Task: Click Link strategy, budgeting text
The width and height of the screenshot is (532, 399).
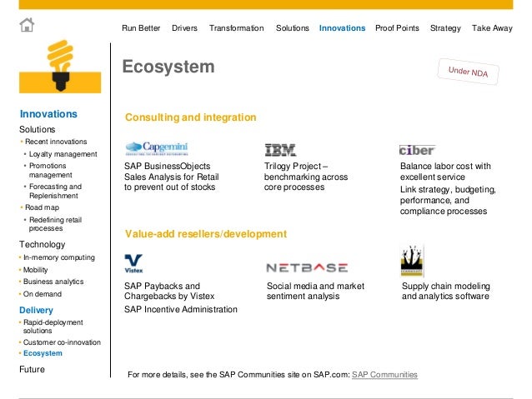Action: [x=448, y=201]
